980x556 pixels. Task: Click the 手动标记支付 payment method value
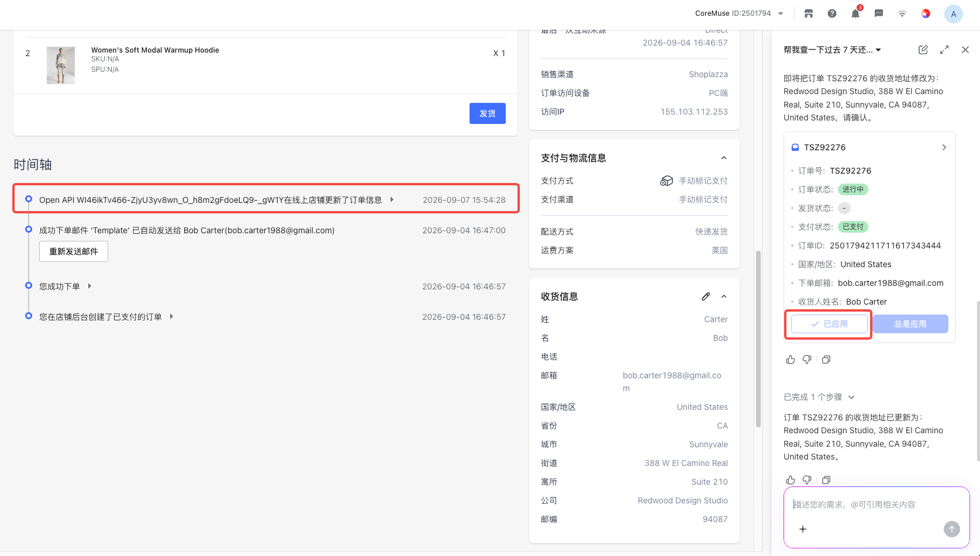click(x=703, y=181)
